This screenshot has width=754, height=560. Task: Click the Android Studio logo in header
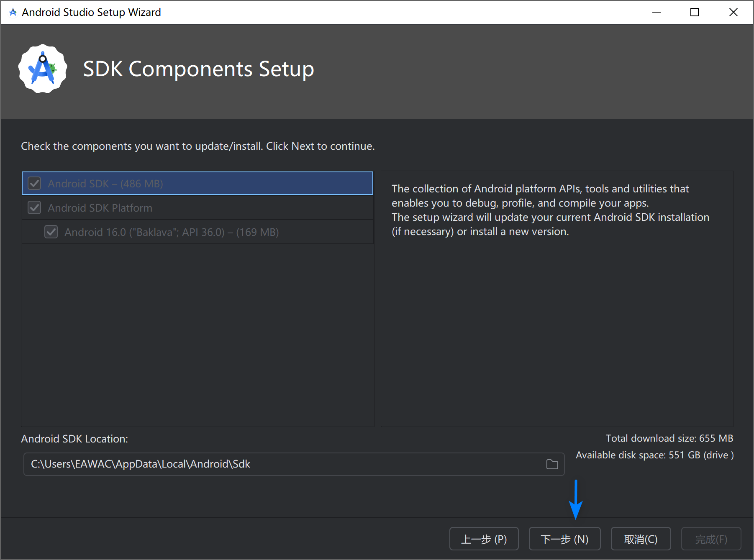(43, 69)
